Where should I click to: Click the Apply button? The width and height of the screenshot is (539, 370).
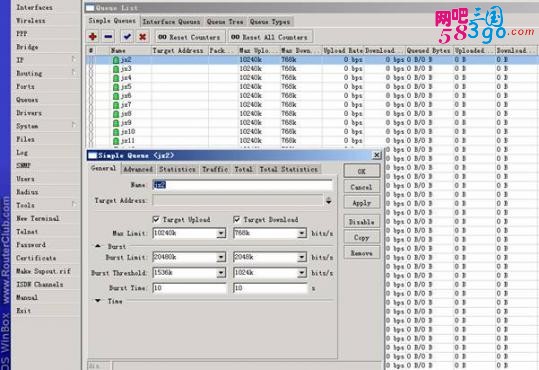click(x=362, y=203)
